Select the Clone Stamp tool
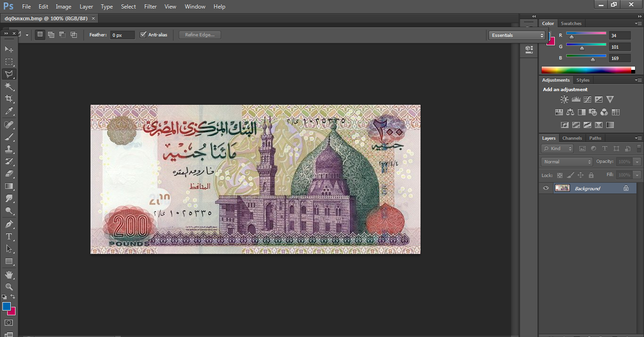This screenshot has width=644, height=337. [x=9, y=149]
